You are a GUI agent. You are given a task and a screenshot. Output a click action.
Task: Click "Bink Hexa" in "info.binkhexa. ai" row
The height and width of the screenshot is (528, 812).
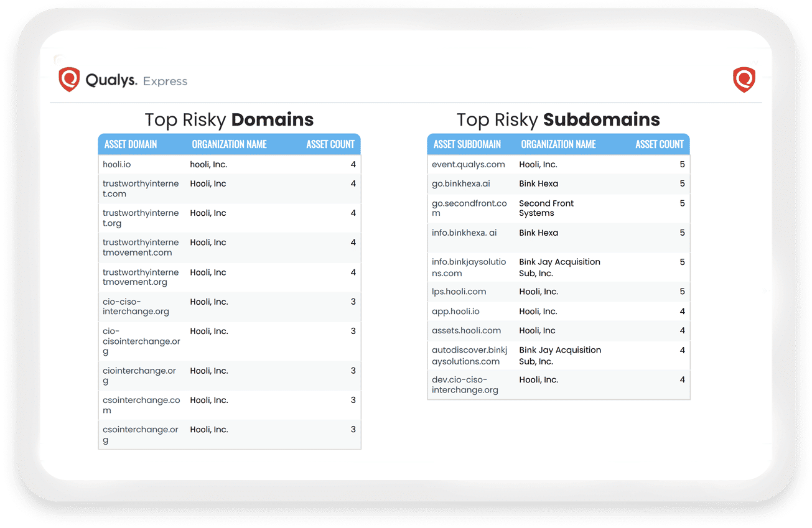coord(539,233)
